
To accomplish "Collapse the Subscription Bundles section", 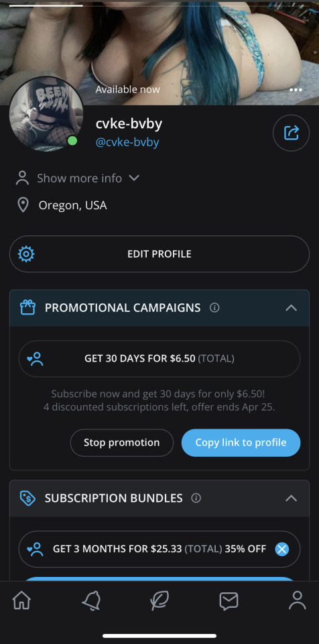I will click(x=291, y=498).
